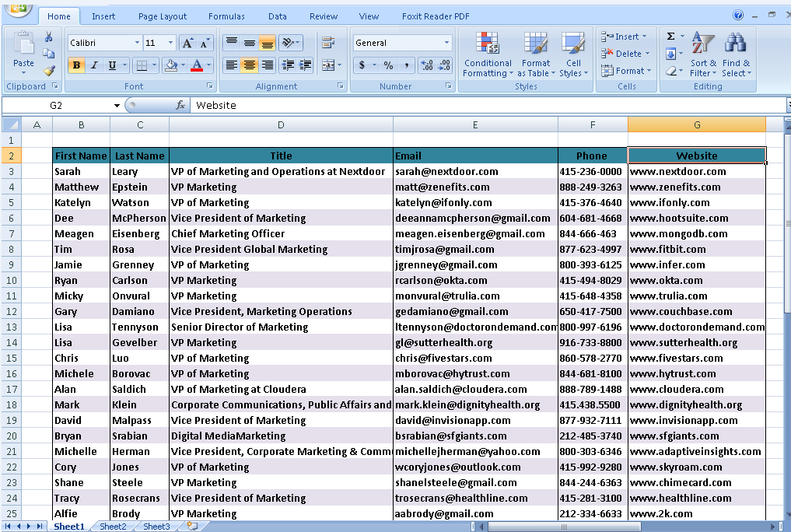This screenshot has height=532, width=791.
Task: Toggle underline formatting on
Action: [x=111, y=65]
